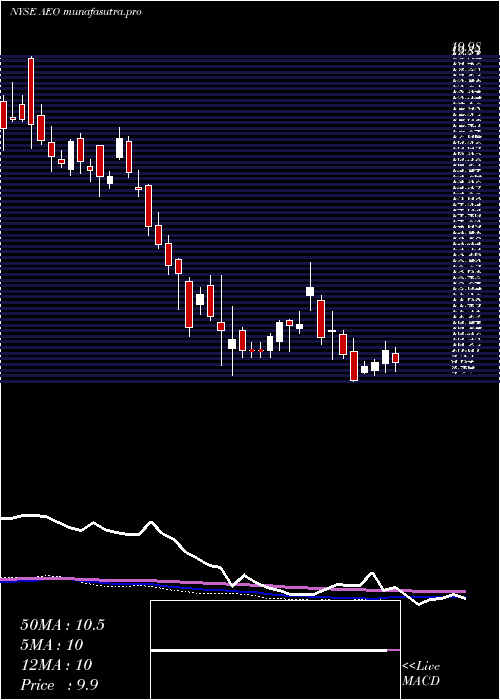
Task: Click the '<<Live MACD' label
Action: point(421,674)
